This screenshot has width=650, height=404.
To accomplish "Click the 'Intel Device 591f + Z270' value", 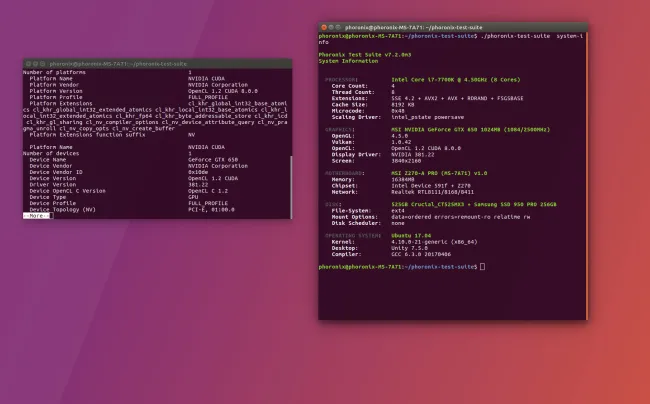I will (x=431, y=186).
